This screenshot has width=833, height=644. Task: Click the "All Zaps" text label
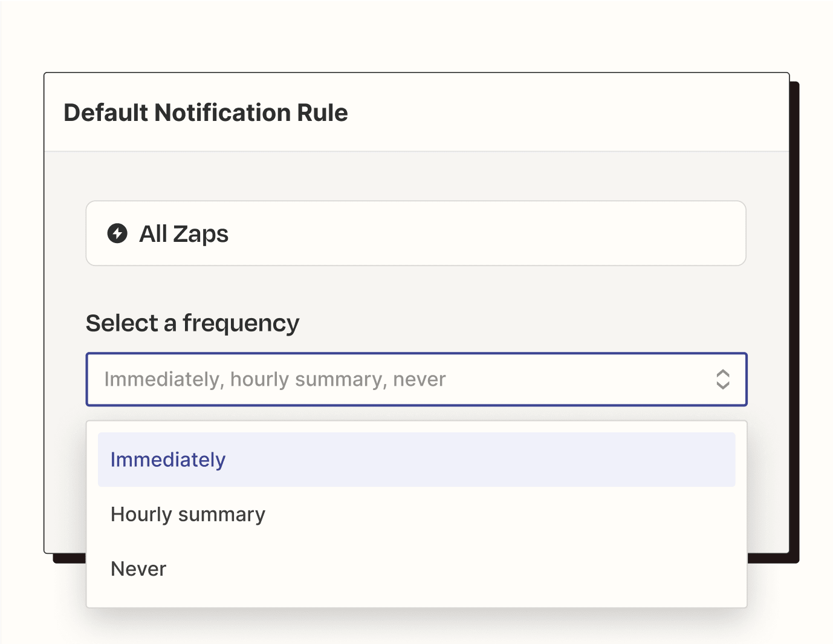[x=184, y=233]
